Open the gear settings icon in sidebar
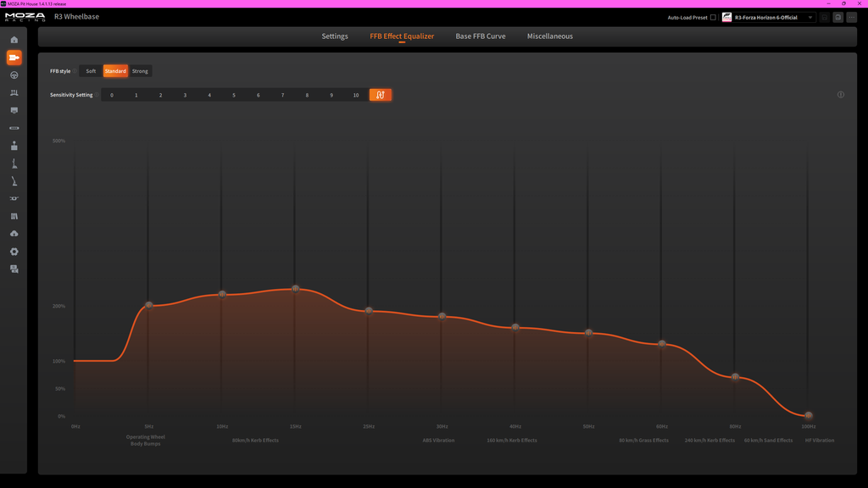The image size is (868, 488). 14,252
